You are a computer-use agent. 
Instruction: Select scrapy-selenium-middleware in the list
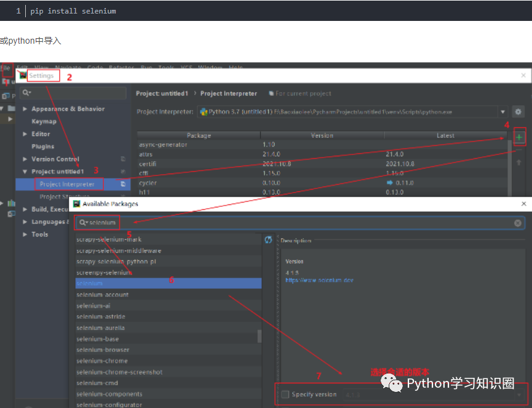point(169,251)
